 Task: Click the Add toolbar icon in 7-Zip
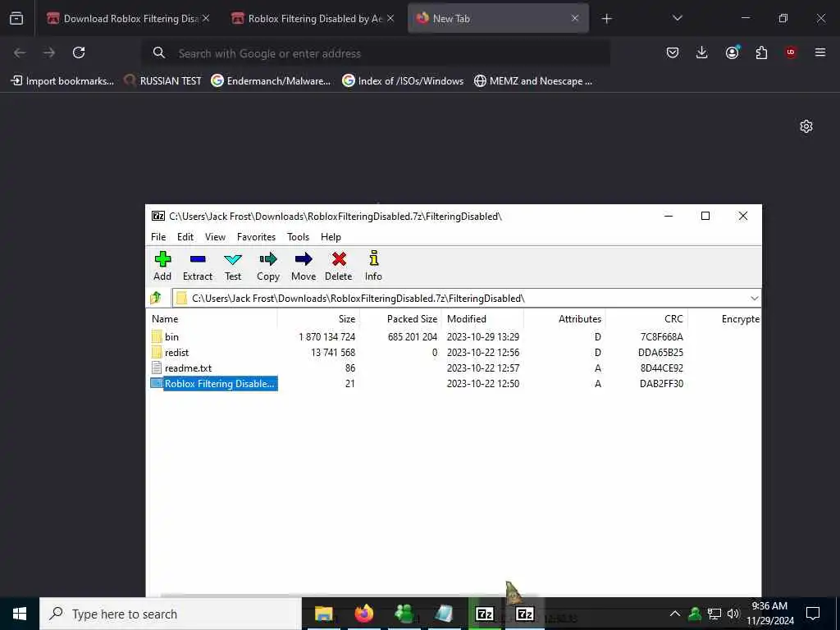tap(162, 266)
